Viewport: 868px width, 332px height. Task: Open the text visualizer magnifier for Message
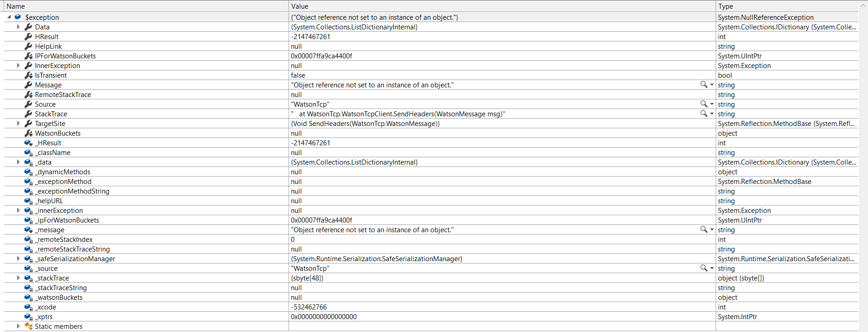(x=704, y=85)
